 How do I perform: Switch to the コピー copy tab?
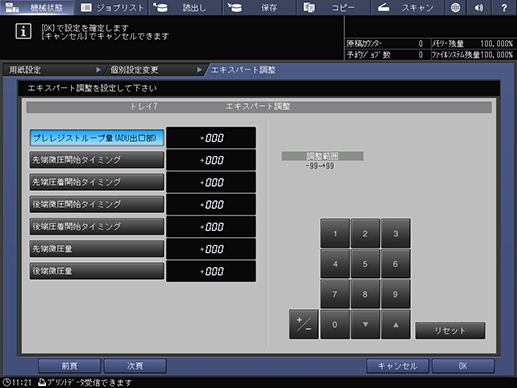(x=333, y=7)
